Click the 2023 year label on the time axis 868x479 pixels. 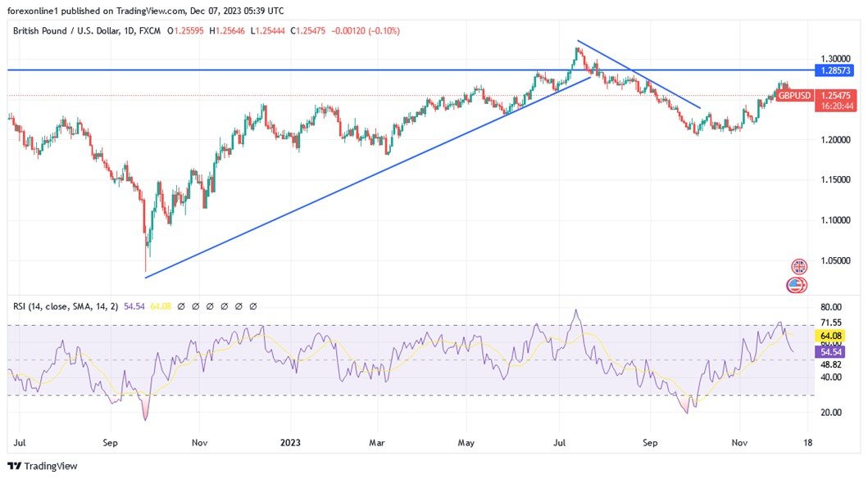point(290,442)
